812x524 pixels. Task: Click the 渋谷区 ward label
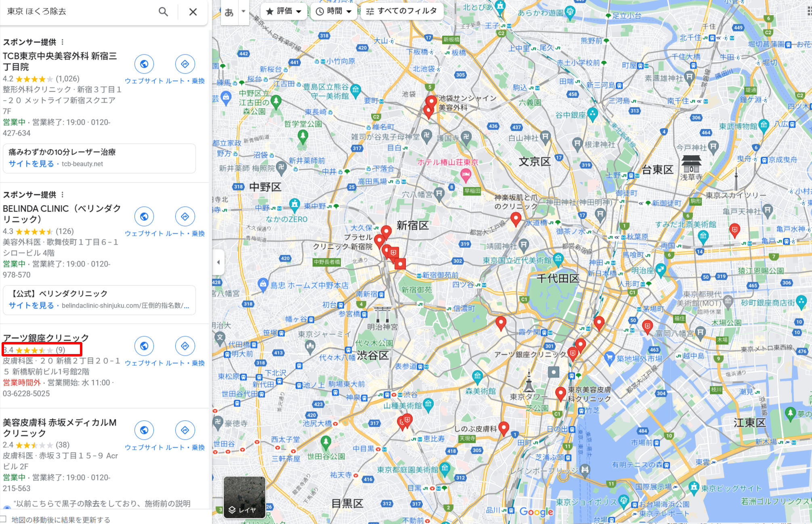(x=372, y=355)
